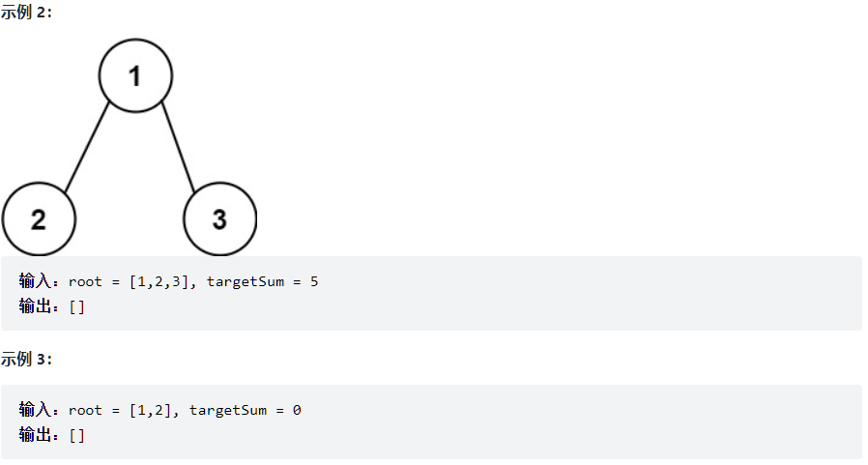The height and width of the screenshot is (465, 868).
Task: Click the 示例 3 heading
Action: (26, 360)
